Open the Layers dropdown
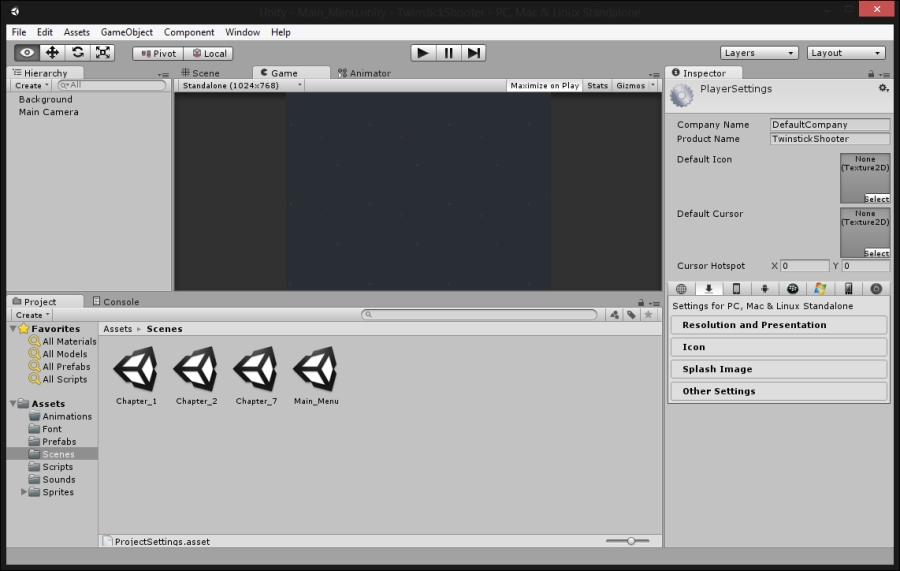Image resolution: width=900 pixels, height=571 pixels. pos(759,53)
